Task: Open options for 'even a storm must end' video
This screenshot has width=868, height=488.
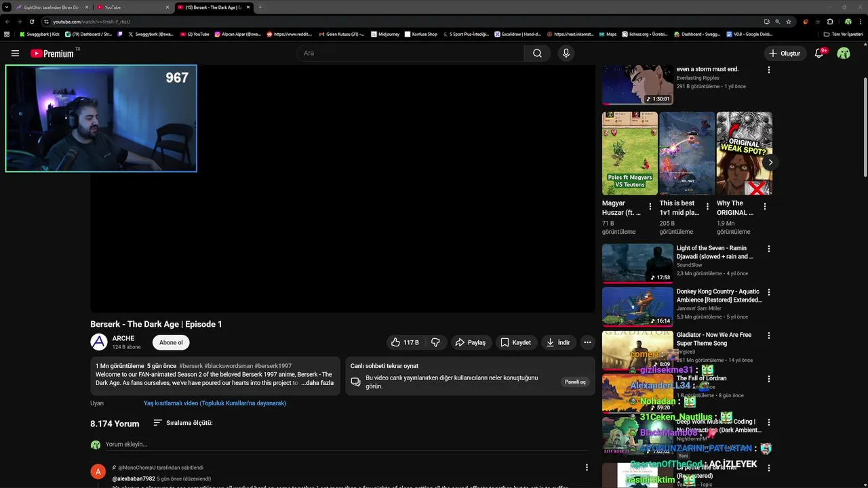Action: [x=768, y=70]
